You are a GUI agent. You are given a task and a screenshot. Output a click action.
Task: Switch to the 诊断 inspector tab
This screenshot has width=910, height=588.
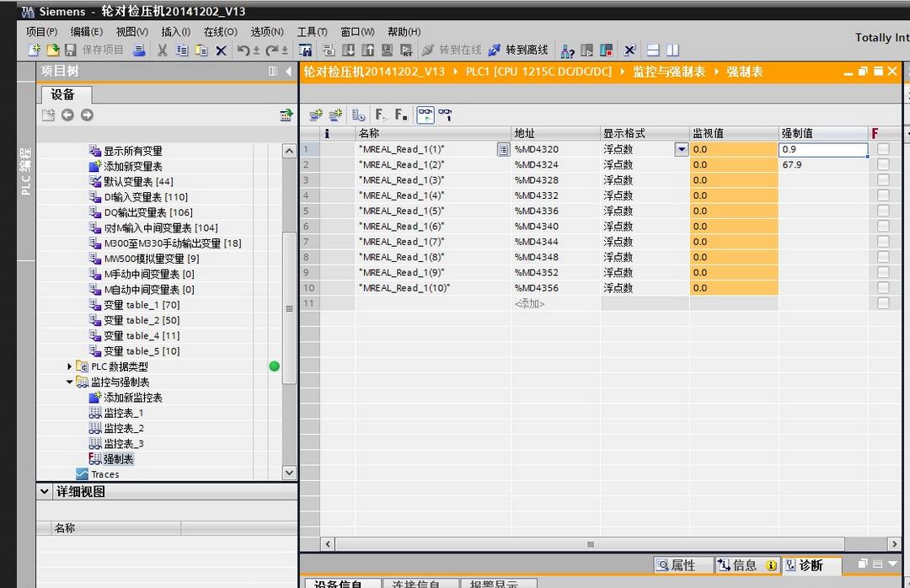[x=811, y=564]
